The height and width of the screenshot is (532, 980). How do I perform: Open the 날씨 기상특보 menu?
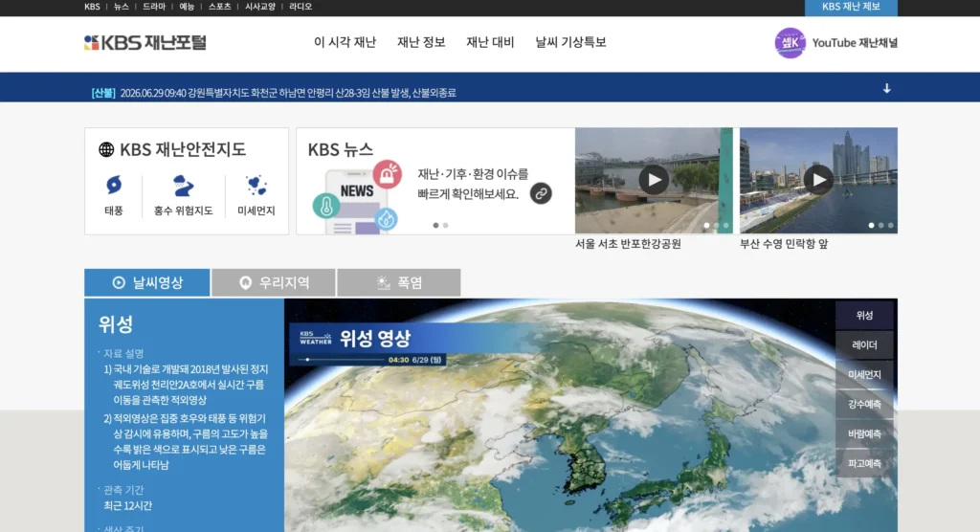tap(570, 42)
